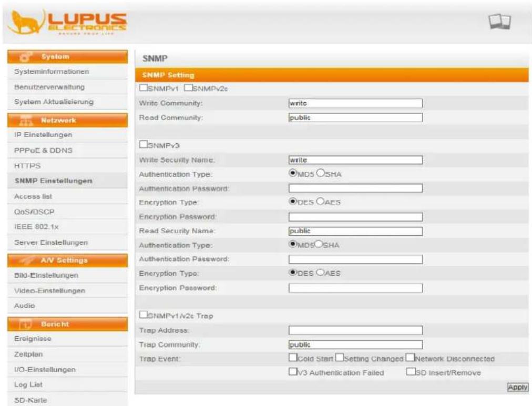The height and width of the screenshot is (406, 532).
Task: Select DES for read encryption type
Action: click(x=293, y=272)
